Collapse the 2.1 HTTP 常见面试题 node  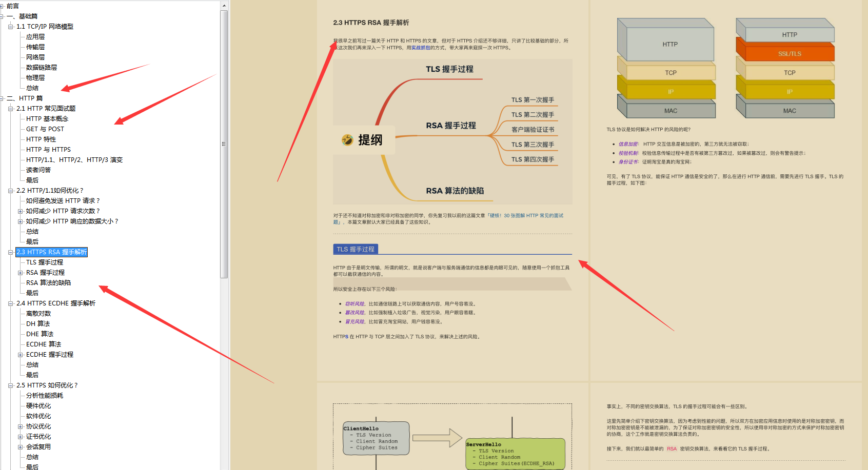tap(11, 109)
